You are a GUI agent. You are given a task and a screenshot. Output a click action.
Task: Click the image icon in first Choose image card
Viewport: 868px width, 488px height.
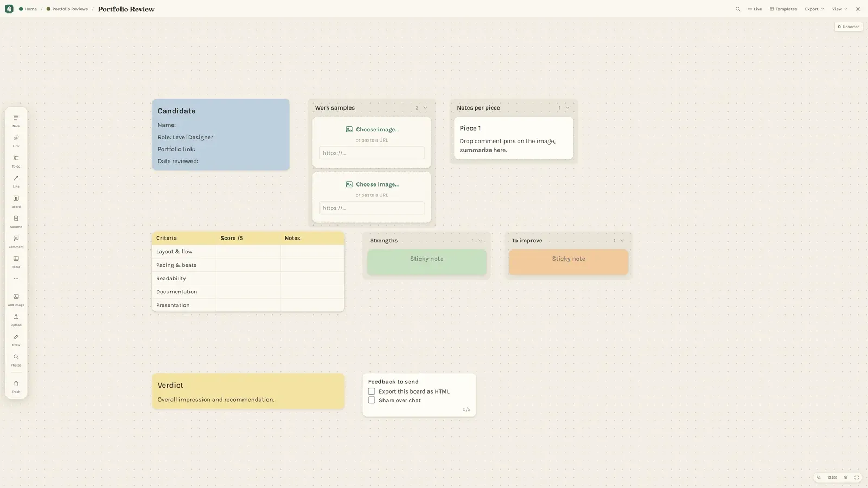tap(349, 130)
